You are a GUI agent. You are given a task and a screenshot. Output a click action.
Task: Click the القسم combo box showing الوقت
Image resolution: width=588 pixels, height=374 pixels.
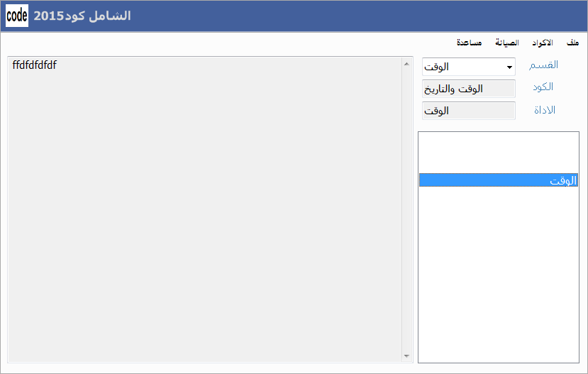pos(468,67)
